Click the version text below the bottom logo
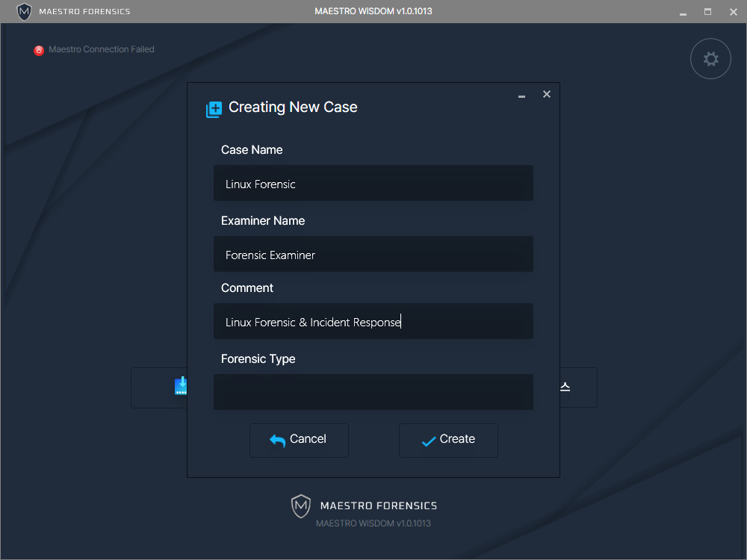Image resolution: width=747 pixels, height=560 pixels. (373, 523)
